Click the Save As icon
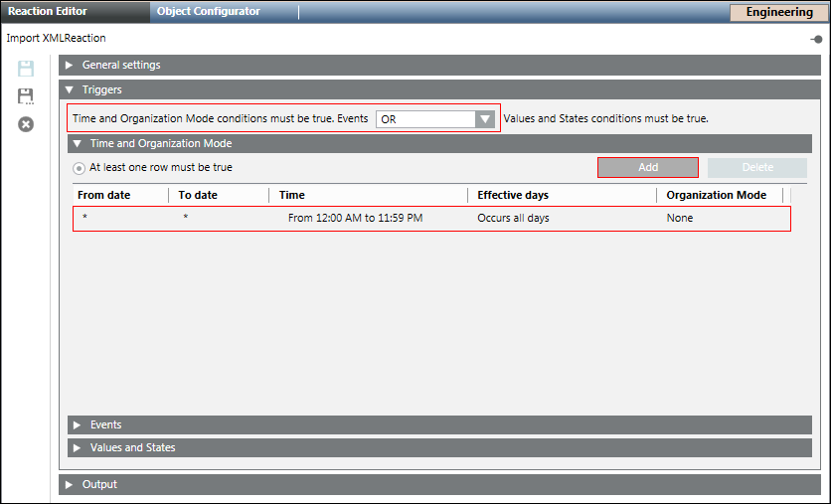Viewport: 831px width, 504px height. 26,96
